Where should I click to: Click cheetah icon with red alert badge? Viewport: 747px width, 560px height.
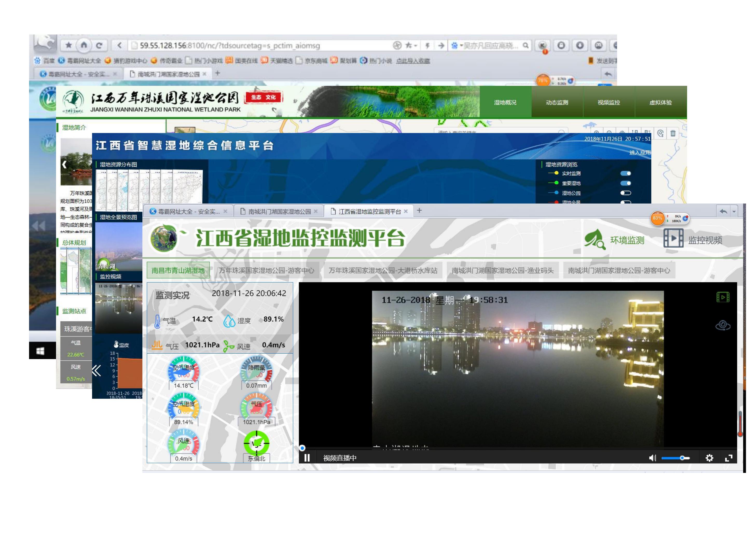click(542, 46)
